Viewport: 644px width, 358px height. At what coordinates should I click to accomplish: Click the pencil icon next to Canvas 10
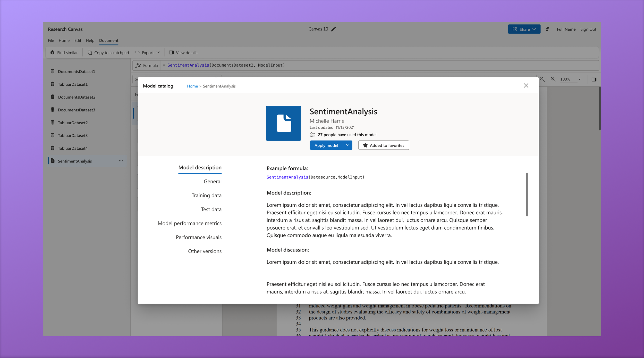pyautogui.click(x=333, y=29)
